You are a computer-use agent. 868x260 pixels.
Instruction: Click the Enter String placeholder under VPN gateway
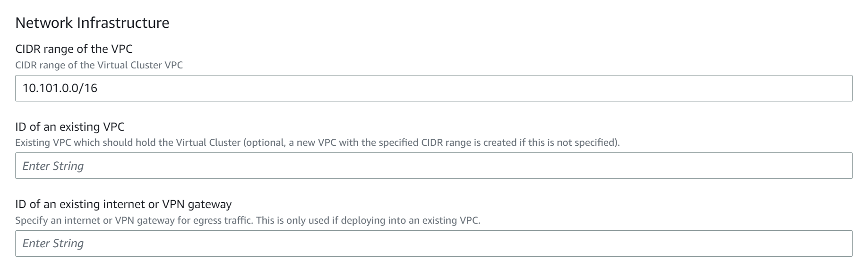tap(53, 243)
